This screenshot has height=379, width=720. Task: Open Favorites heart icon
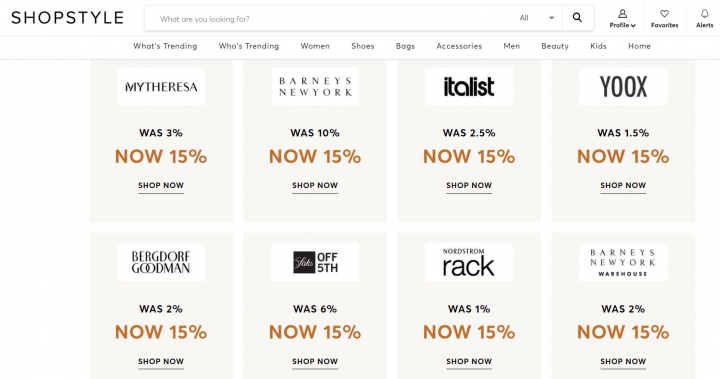point(664,14)
